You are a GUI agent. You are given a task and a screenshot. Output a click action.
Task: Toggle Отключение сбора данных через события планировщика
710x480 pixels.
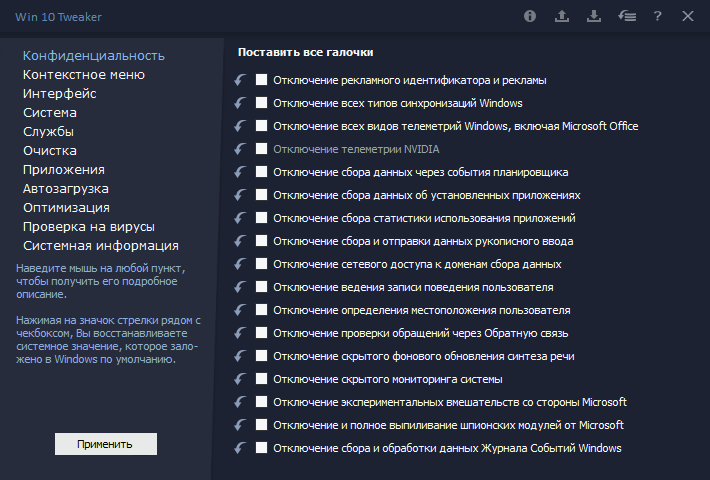pyautogui.click(x=262, y=172)
